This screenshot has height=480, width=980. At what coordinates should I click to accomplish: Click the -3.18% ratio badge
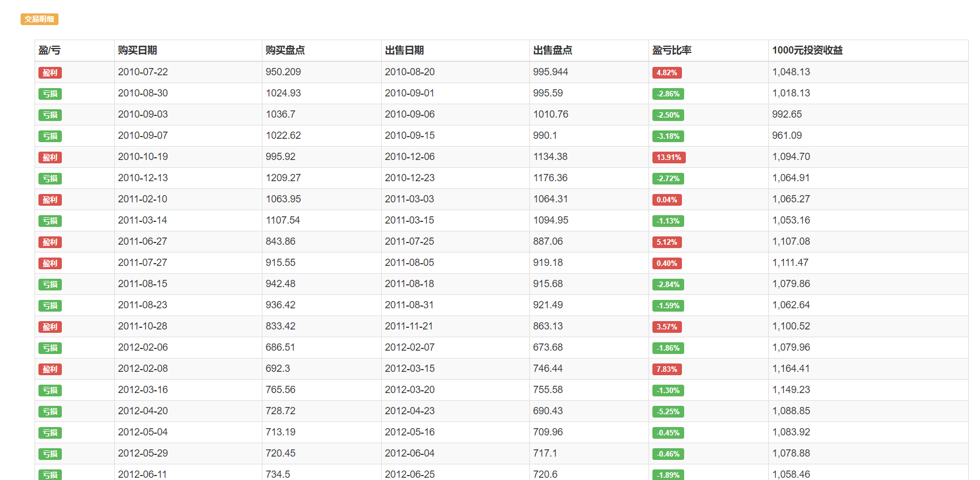(x=668, y=136)
